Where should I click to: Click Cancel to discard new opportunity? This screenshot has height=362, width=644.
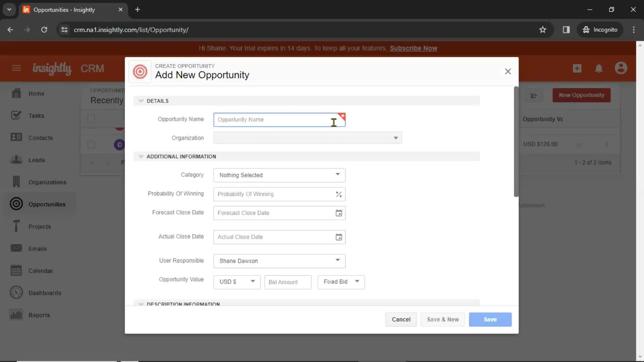[x=401, y=319]
